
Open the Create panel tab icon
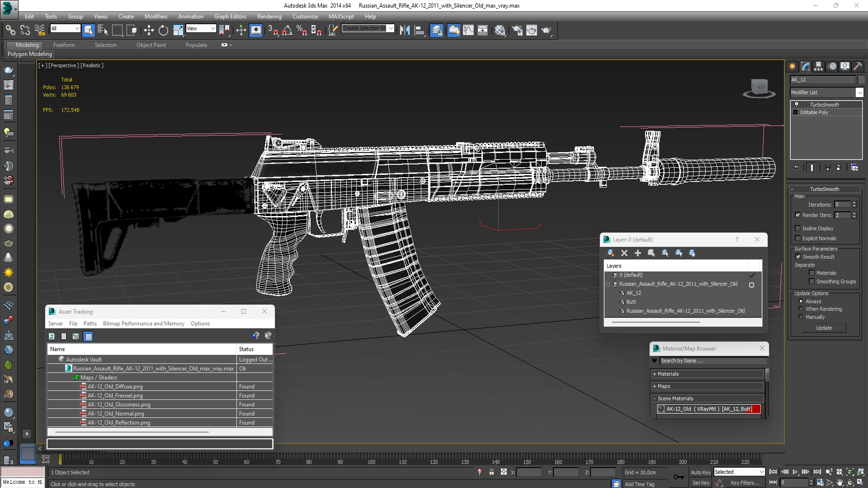point(793,66)
